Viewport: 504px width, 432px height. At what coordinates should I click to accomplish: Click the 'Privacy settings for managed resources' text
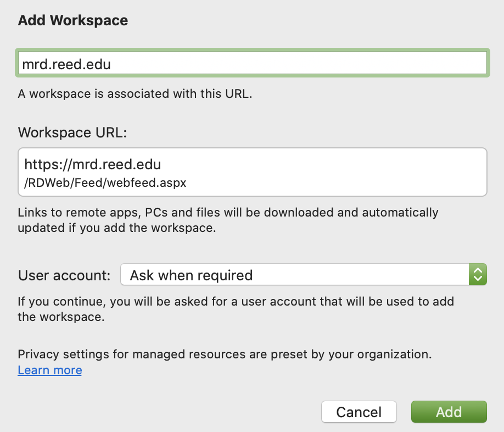click(x=225, y=354)
